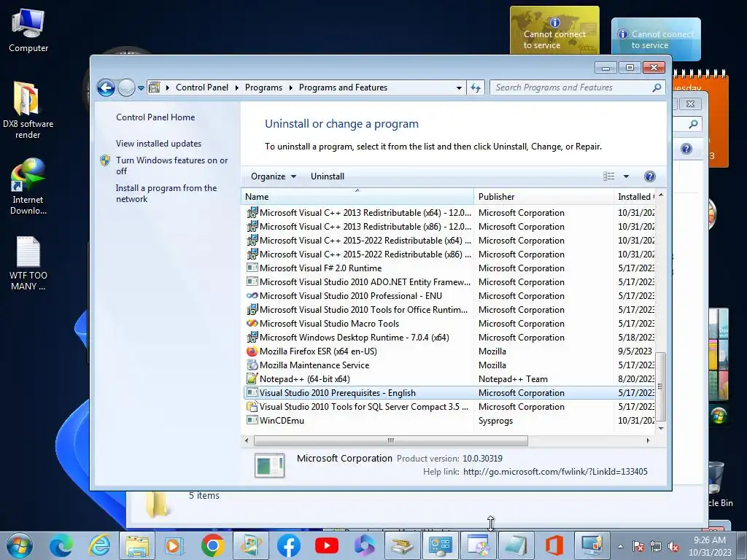The height and width of the screenshot is (560, 747).
Task: Select Microsoft Visual C++ 2015-2022 Redistributable (x64)
Action: 449,241
